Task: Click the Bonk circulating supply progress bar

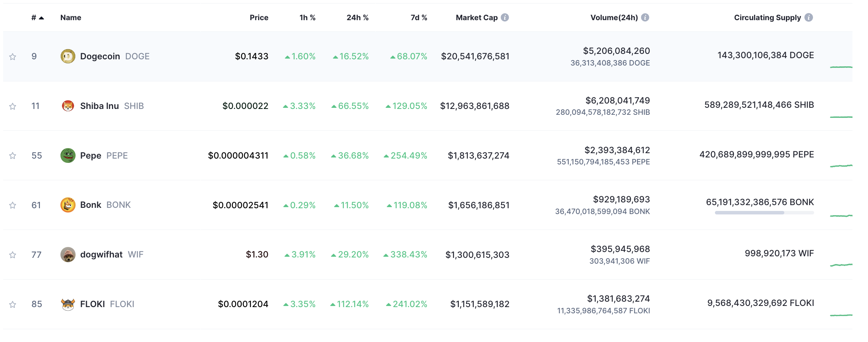Action: 764,212
